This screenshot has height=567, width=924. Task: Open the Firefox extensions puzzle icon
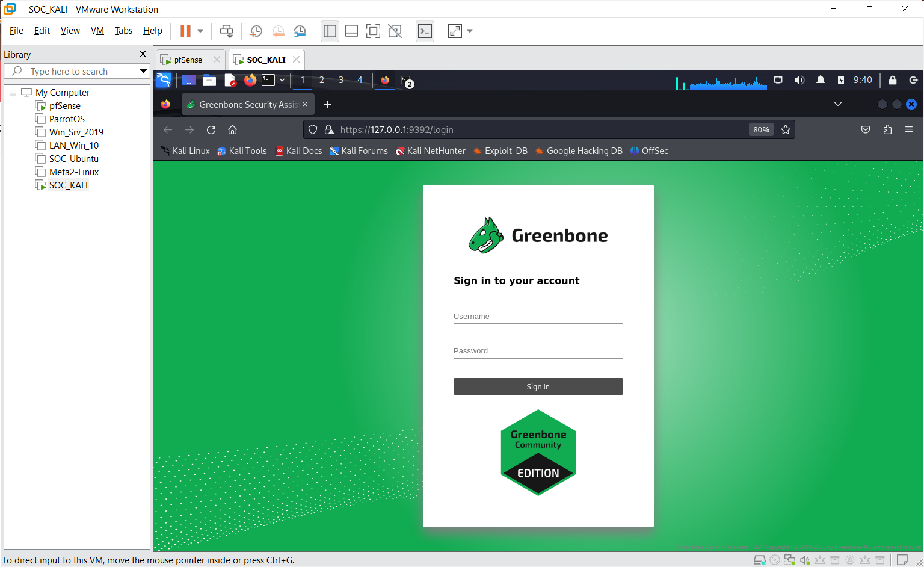pyautogui.click(x=887, y=129)
